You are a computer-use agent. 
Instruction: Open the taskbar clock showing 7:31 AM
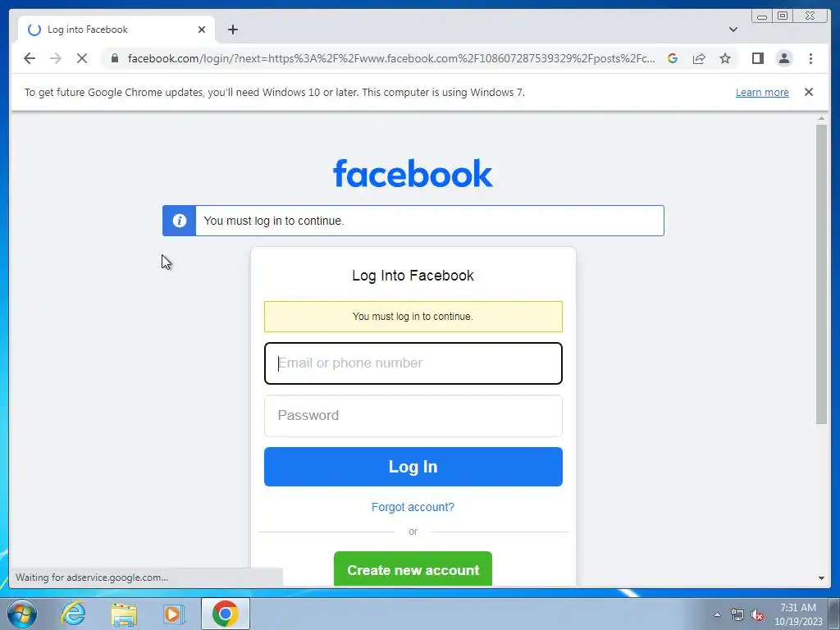point(798,614)
